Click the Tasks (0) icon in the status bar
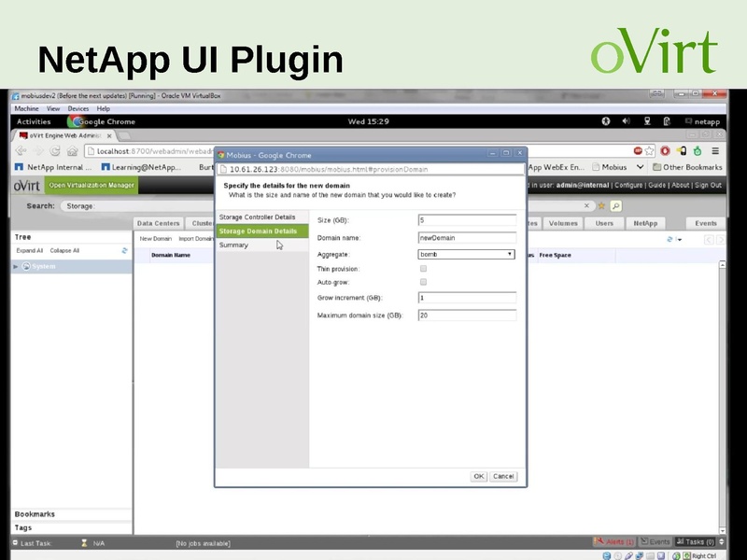747x560 pixels. click(691, 542)
